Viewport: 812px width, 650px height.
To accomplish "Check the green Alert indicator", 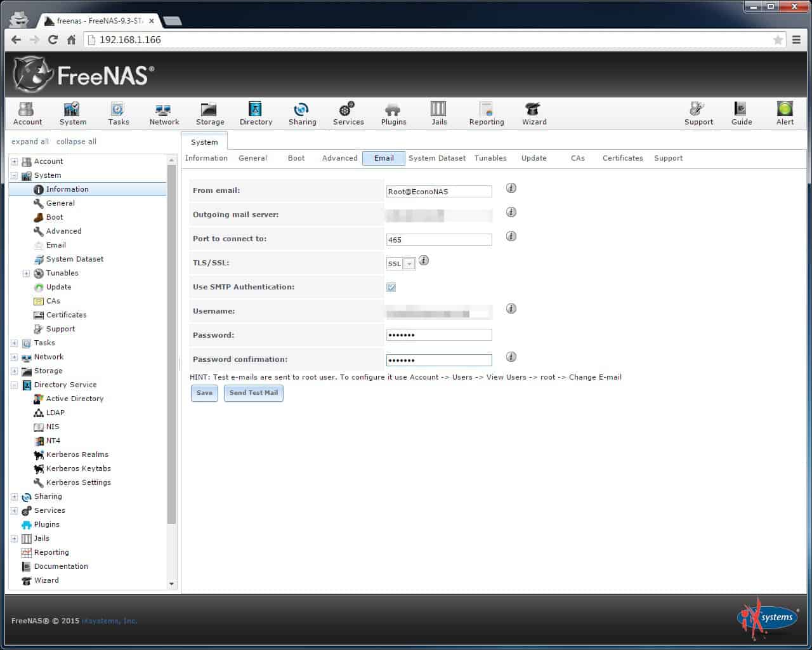I will [785, 114].
